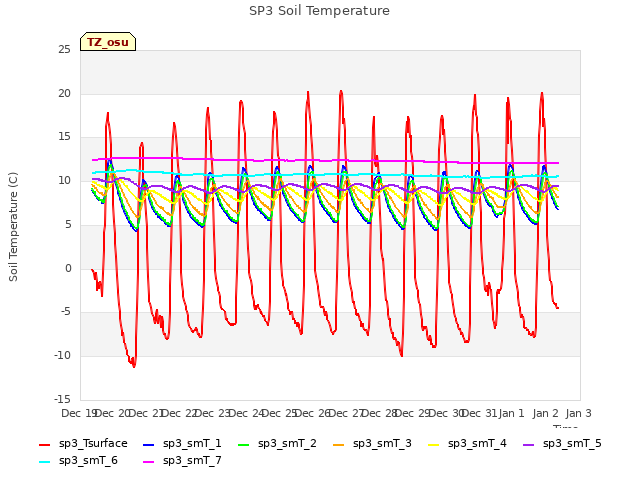Toggle the sp3_smT_5 legend entry

coord(562,444)
